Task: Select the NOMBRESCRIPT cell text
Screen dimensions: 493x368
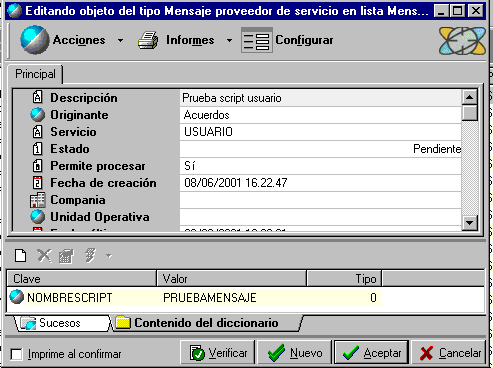Action: 70,298
